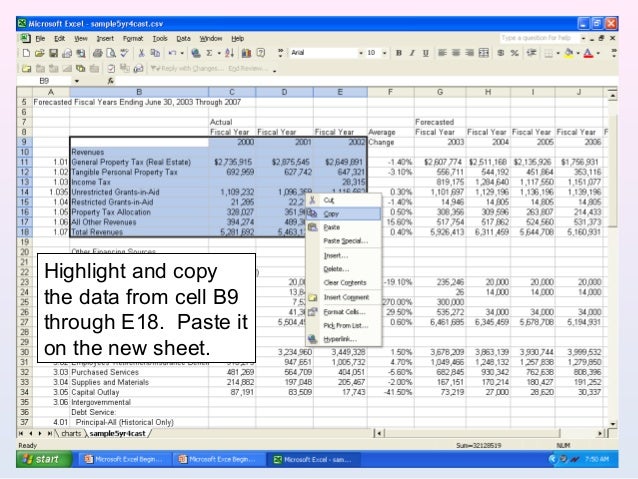This screenshot has height=479, width=638.
Task: Open Print Preview from the toolbar
Action: tap(111, 53)
